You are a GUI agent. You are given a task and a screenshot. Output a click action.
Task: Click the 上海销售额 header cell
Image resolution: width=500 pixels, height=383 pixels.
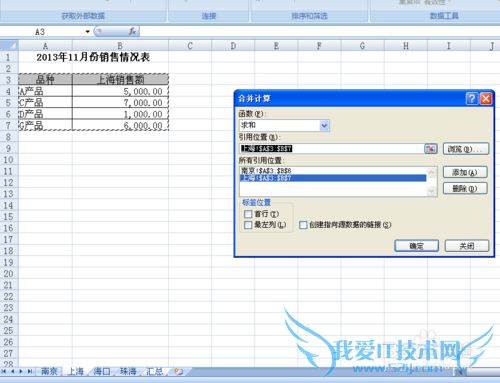[x=120, y=80]
